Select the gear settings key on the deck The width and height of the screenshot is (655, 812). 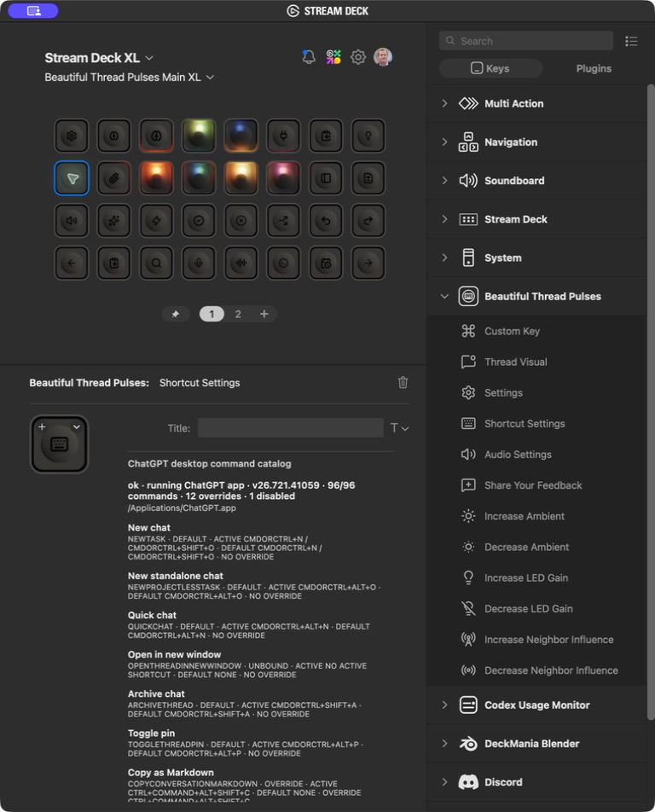pyautogui.click(x=72, y=136)
